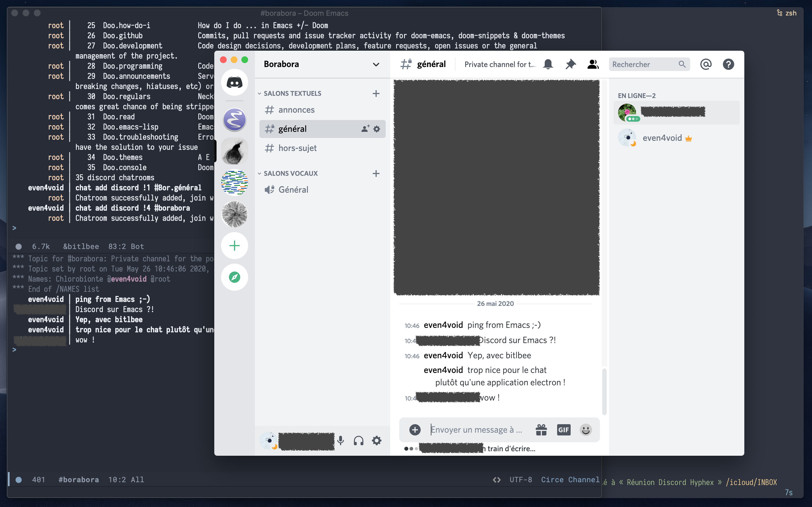
Task: Open Borabora server dropdown menu
Action: pyautogui.click(x=376, y=65)
